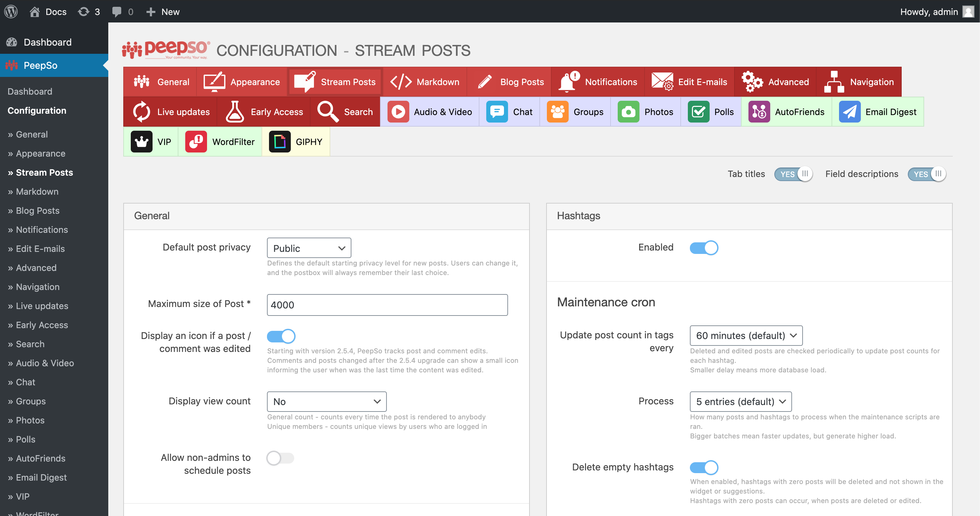The width and height of the screenshot is (980, 516).
Task: Open » Navigation sidebar link
Action: (x=33, y=287)
